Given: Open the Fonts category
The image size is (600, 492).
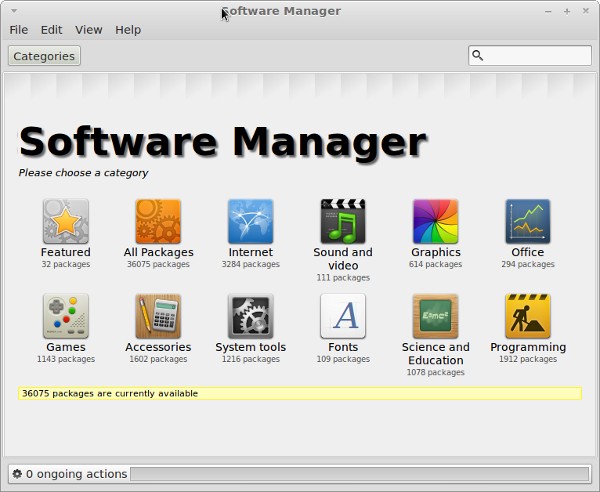Looking at the screenshot, I should pyautogui.click(x=343, y=316).
